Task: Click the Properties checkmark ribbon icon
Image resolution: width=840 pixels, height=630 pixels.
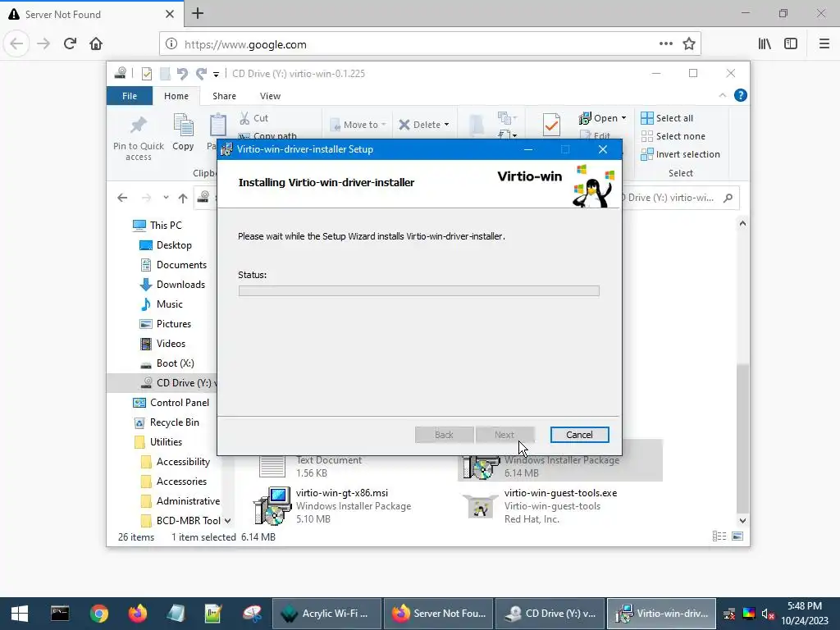Action: pyautogui.click(x=551, y=125)
